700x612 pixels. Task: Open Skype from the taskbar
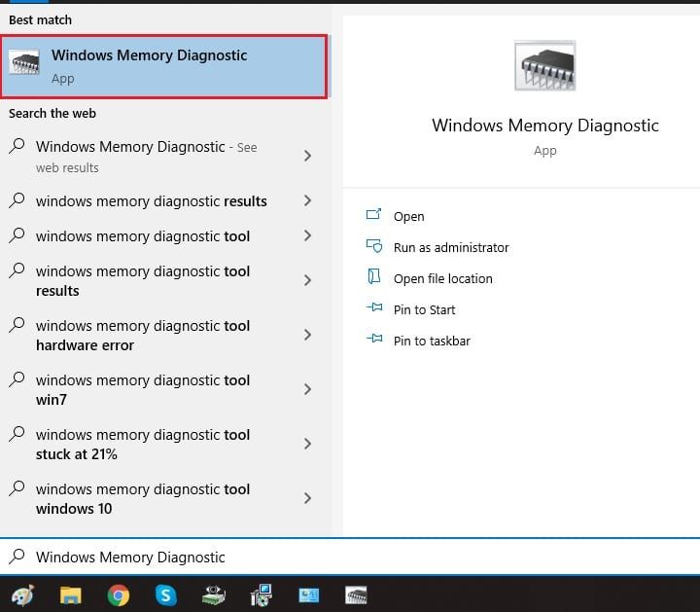coord(166,595)
